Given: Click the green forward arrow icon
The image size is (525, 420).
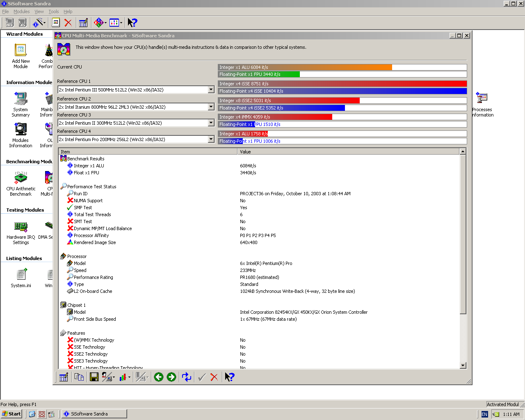Looking at the screenshot, I should pyautogui.click(x=171, y=377).
